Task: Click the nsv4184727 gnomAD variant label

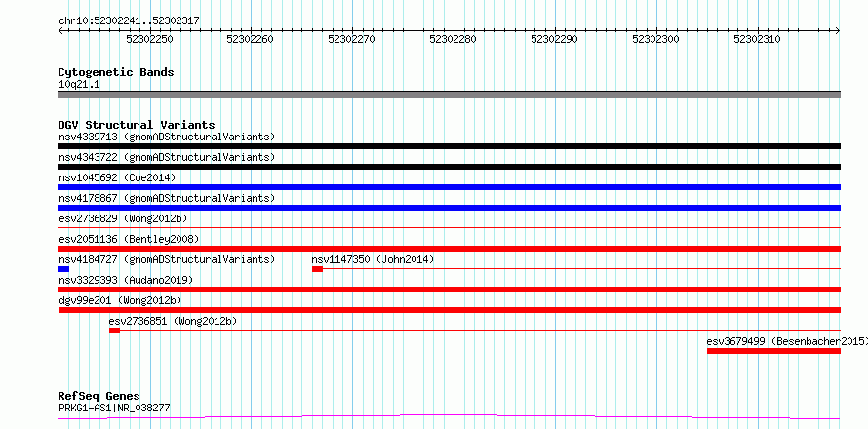Action: click(167, 259)
